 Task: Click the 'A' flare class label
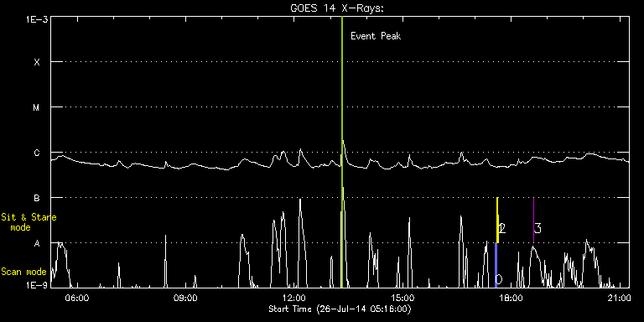(x=37, y=243)
